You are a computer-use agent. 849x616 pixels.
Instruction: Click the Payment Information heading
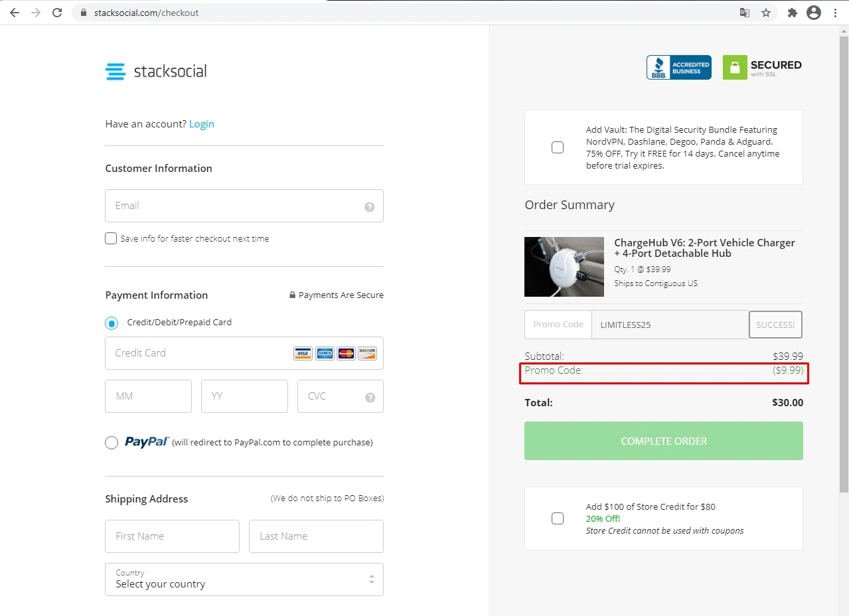157,295
